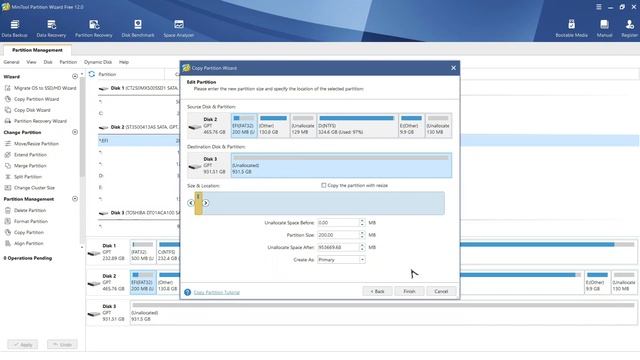The width and height of the screenshot is (640, 360).
Task: Collapse the Partition Management section
Action: point(75,199)
